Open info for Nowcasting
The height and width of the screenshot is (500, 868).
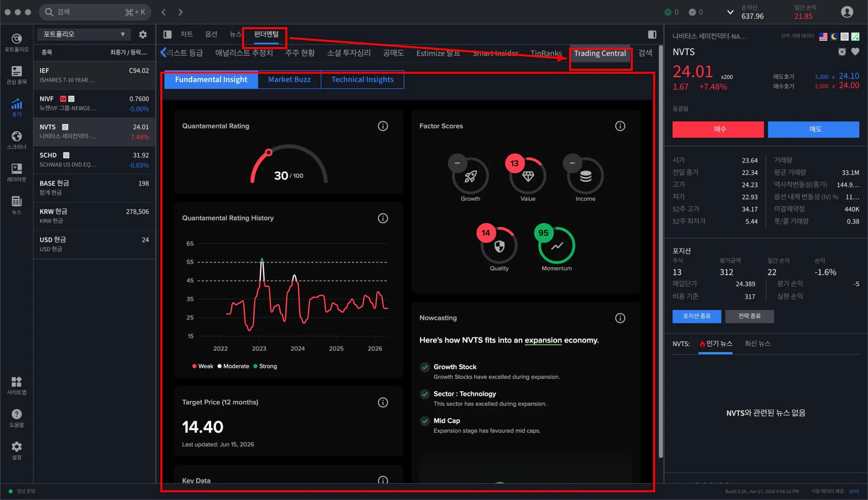tap(620, 318)
